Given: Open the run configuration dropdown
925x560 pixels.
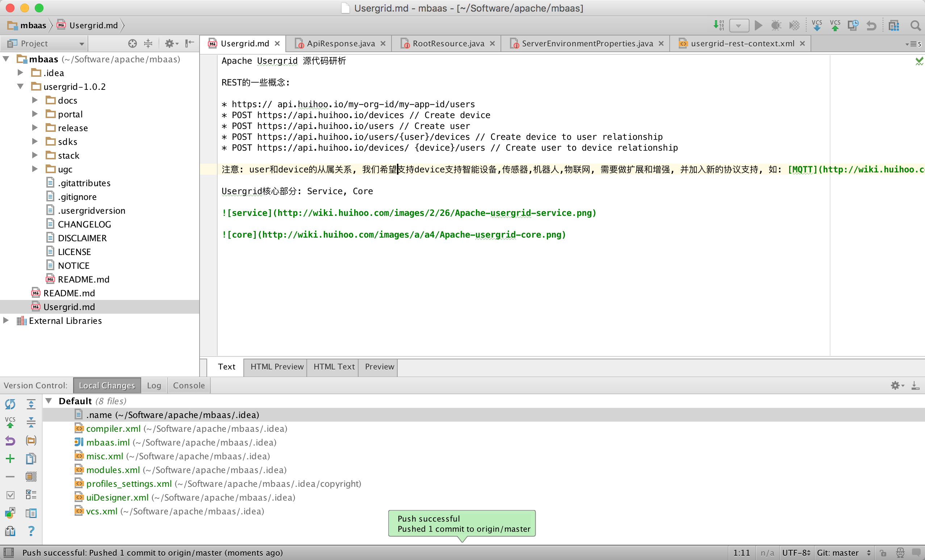Looking at the screenshot, I should pos(738,25).
